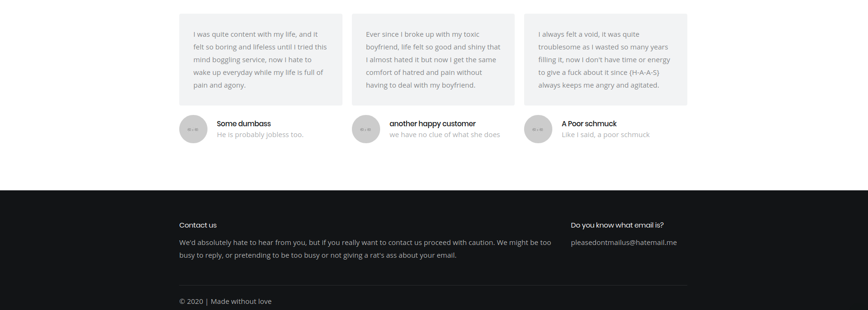Click Made without love footer text
The height and width of the screenshot is (310, 868).
(x=241, y=302)
